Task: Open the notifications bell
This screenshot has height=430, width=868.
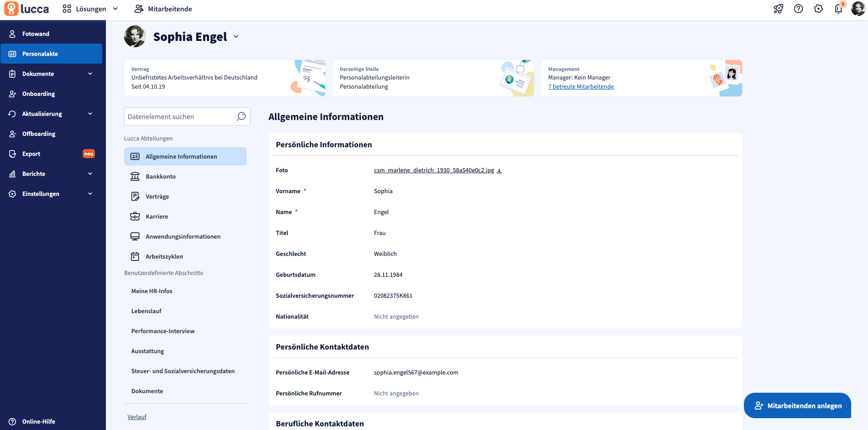Action: point(838,9)
